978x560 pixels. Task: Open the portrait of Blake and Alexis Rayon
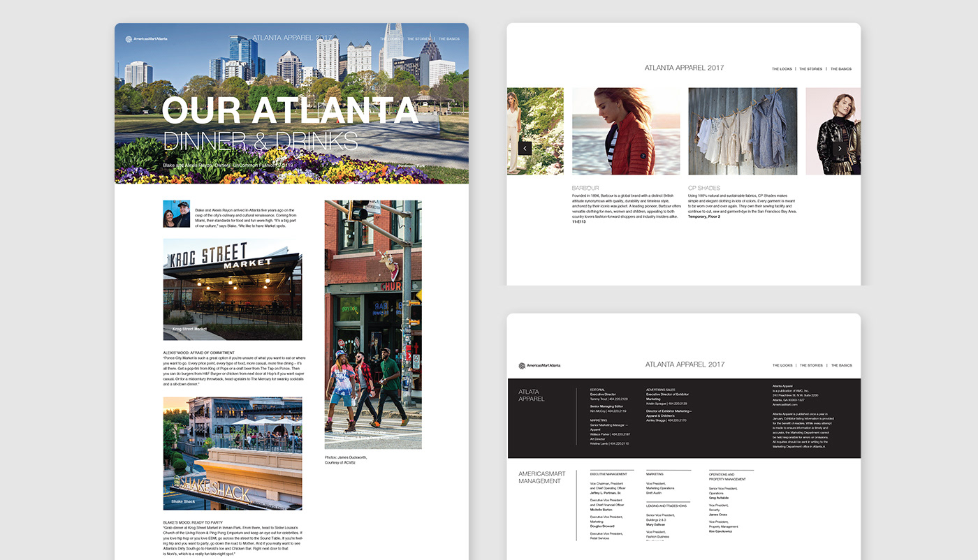pyautogui.click(x=177, y=214)
